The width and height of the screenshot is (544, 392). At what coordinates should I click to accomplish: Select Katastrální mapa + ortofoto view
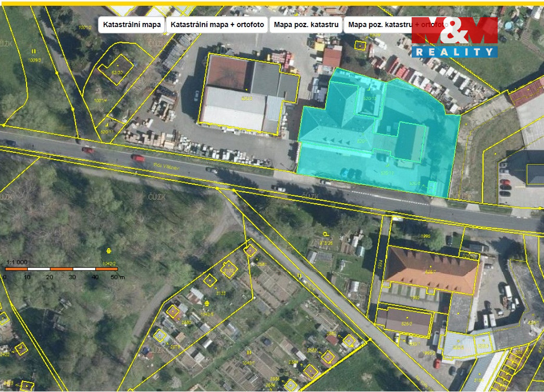pos(218,24)
